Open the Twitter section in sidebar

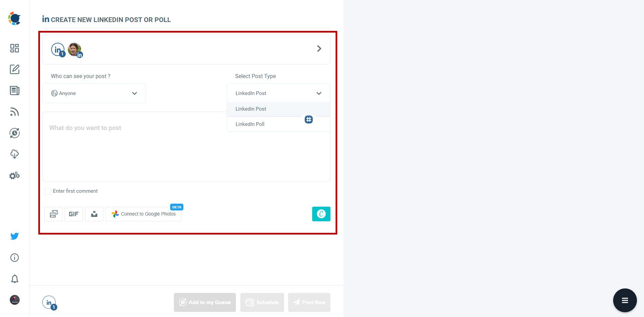point(14,236)
